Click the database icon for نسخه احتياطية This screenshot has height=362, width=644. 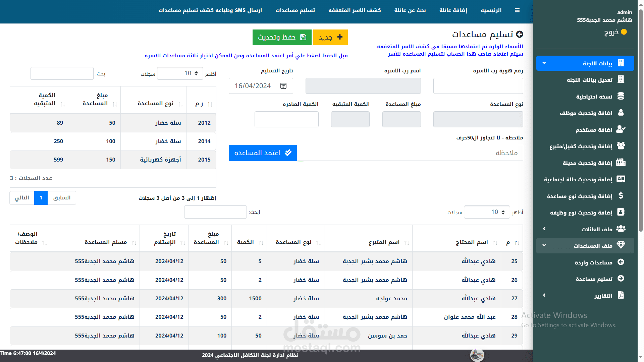[621, 96]
